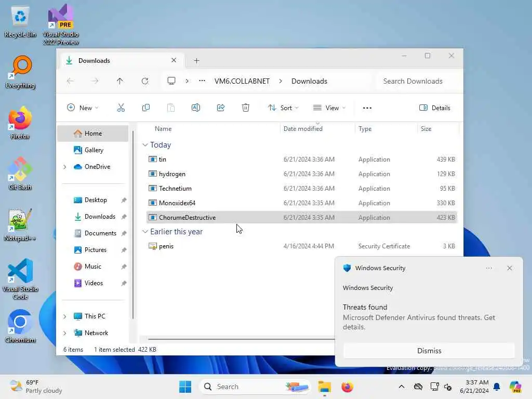The height and width of the screenshot is (399, 532).
Task: Open Firefox from taskbar
Action: point(347,387)
